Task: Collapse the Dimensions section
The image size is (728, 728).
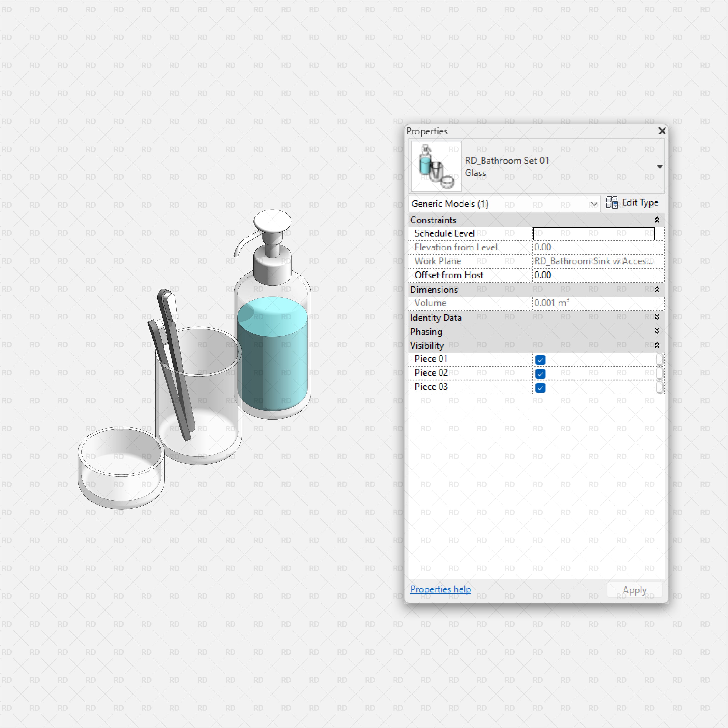Action: click(657, 289)
